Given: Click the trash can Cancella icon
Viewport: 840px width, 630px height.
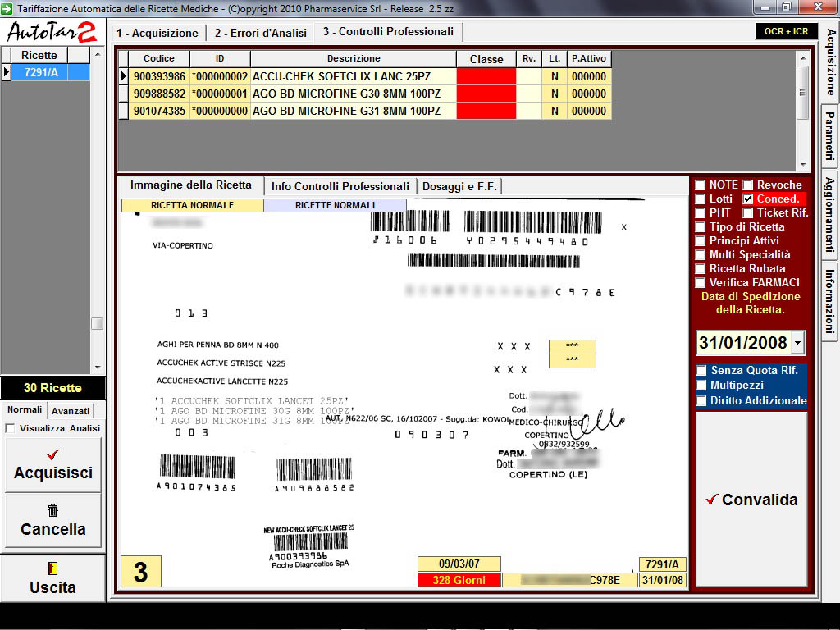Looking at the screenshot, I should pos(53,510).
